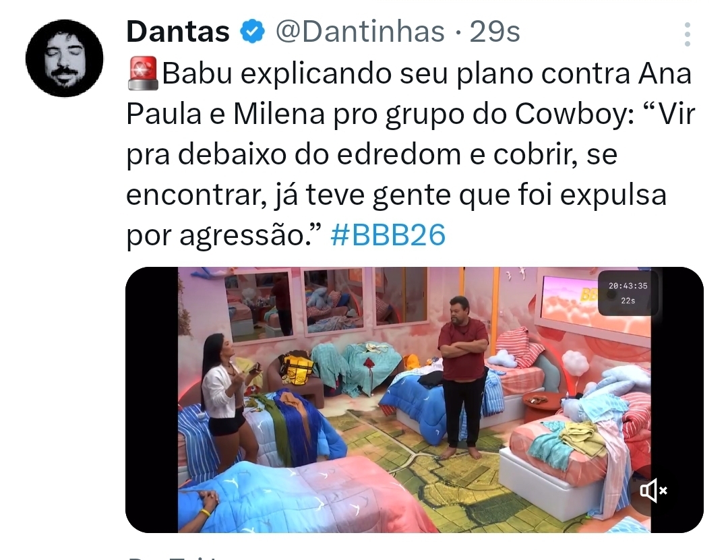Click "Ana" at the end of first tweet line
This screenshot has height=560, width=728.
[x=665, y=73]
